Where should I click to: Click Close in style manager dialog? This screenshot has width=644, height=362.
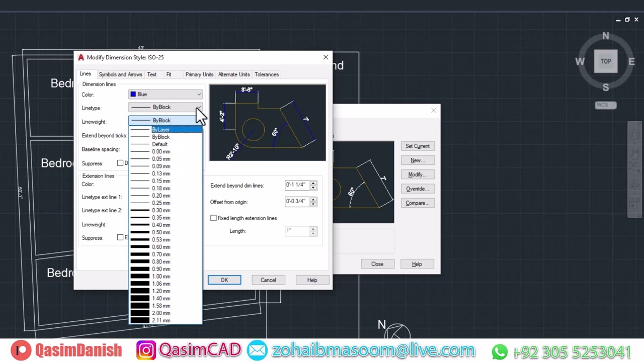tap(377, 264)
